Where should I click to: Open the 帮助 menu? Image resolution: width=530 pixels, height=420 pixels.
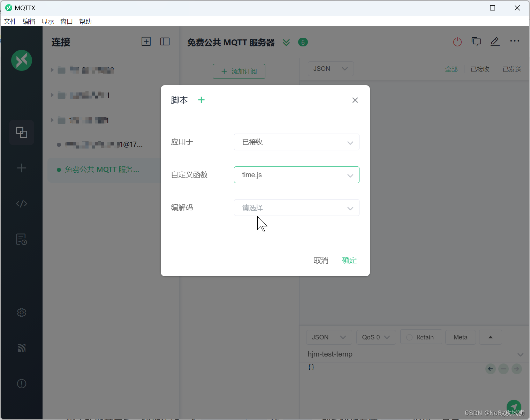[x=85, y=21]
